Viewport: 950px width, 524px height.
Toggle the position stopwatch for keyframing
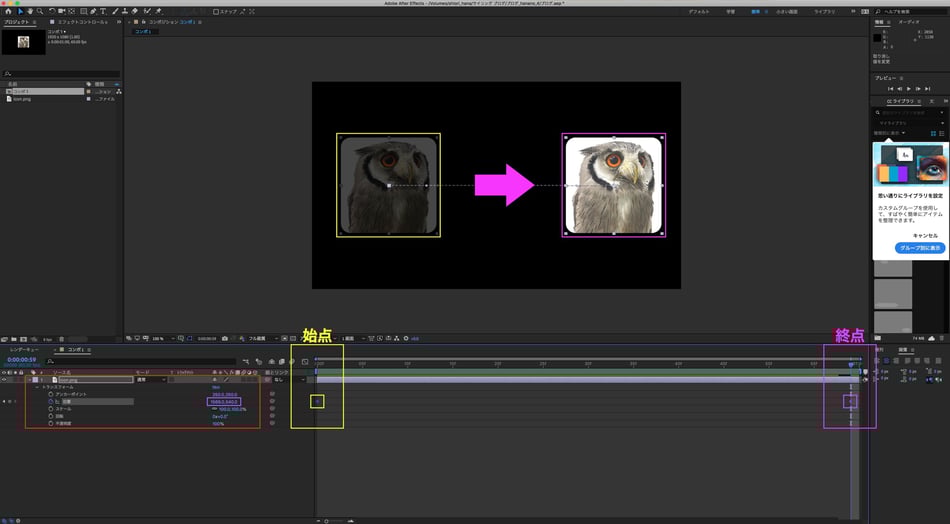(x=50, y=401)
